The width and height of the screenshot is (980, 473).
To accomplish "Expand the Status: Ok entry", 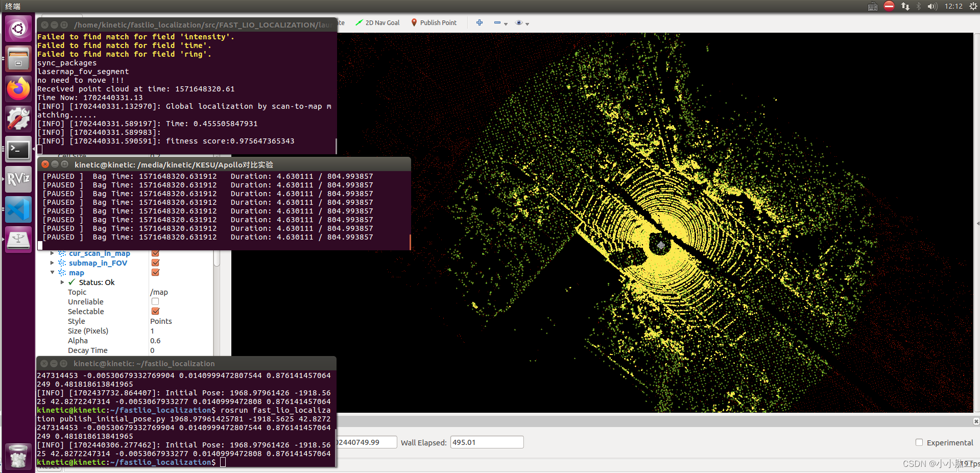I will (62, 282).
